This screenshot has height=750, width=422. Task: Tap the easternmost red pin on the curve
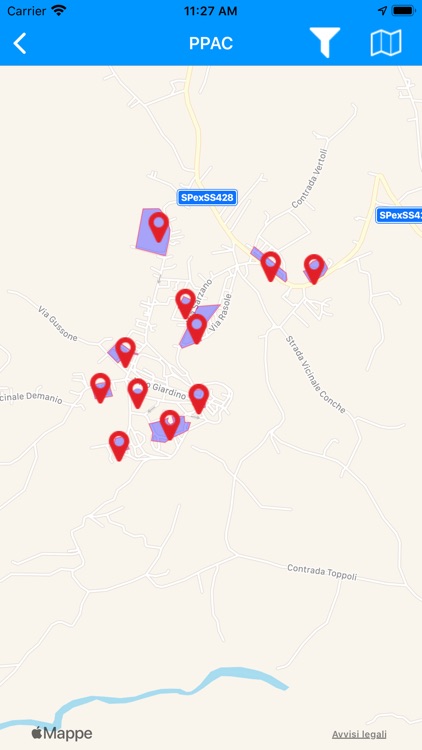pyautogui.click(x=314, y=269)
